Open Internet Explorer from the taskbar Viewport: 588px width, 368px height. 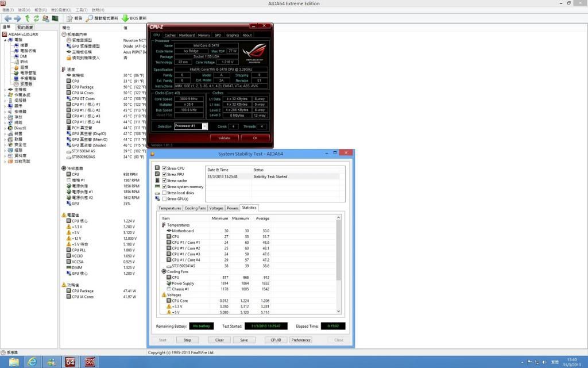coord(33,362)
